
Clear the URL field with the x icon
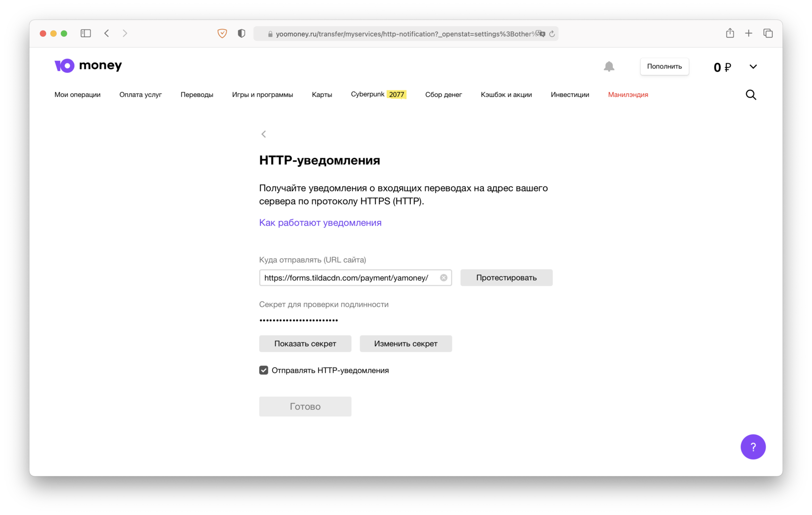coord(444,278)
